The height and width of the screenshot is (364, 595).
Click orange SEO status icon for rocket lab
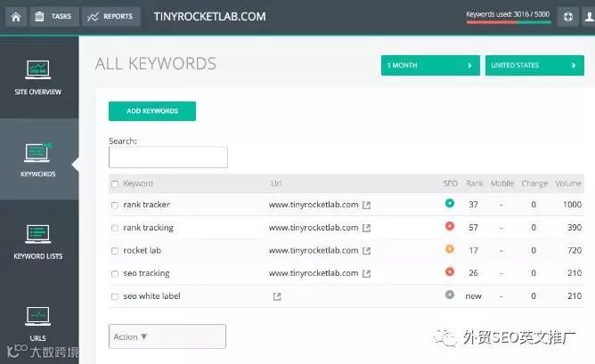(450, 249)
